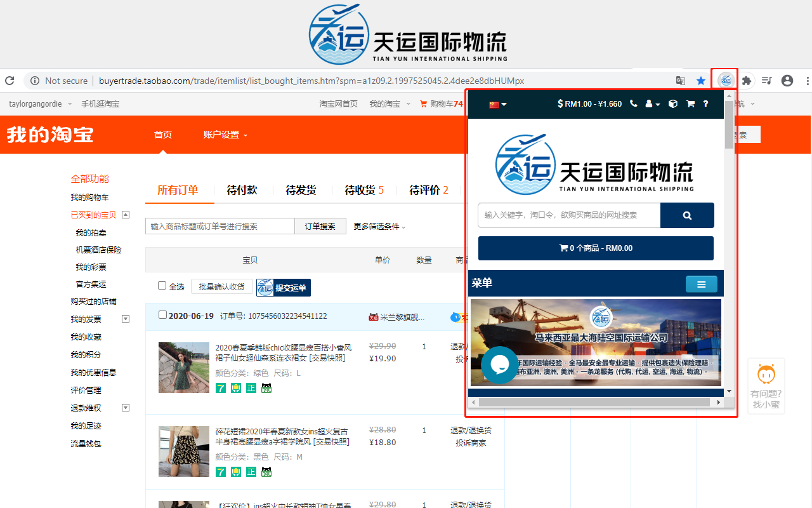
Task: Switch to the 待付款 tab
Action: (x=242, y=190)
